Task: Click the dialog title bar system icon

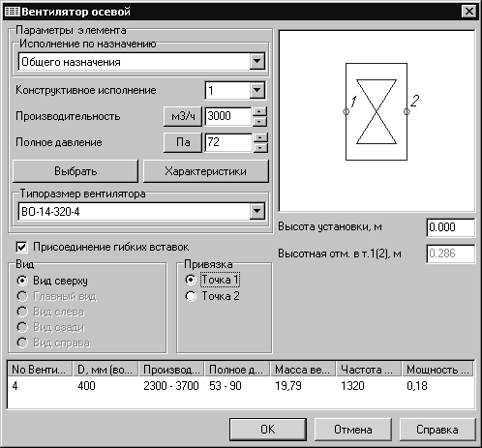Action: click(12, 12)
